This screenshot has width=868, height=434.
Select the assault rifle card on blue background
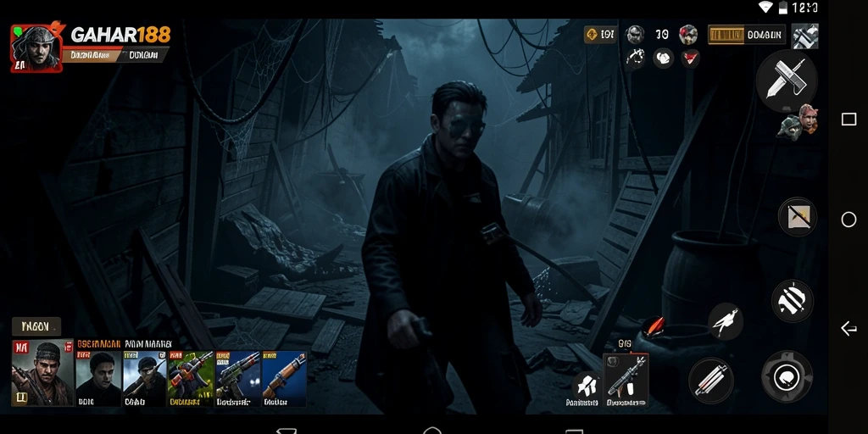pos(237,379)
